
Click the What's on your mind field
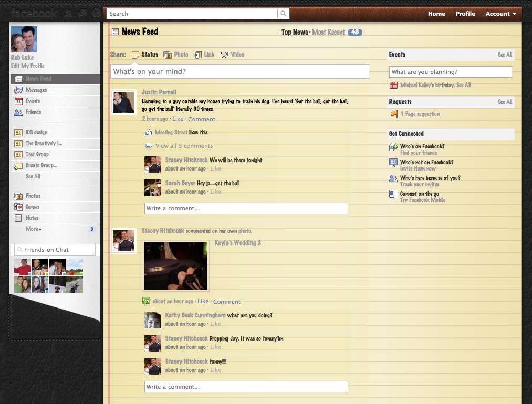click(239, 71)
